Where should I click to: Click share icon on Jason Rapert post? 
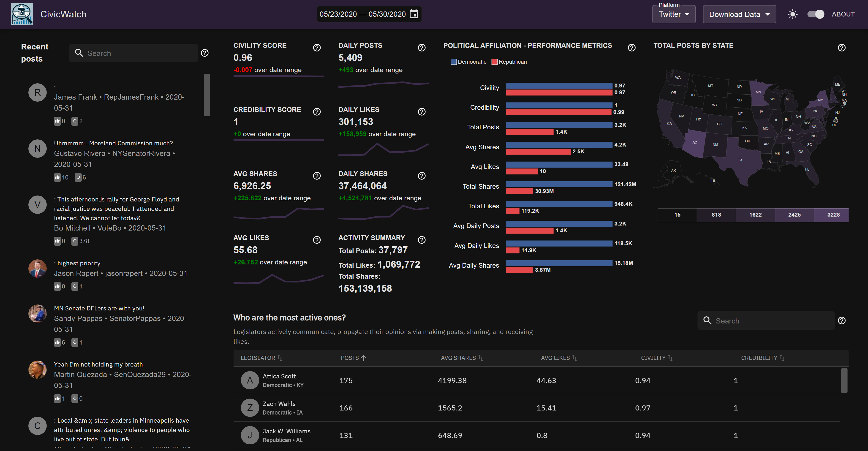pyautogui.click(x=75, y=286)
